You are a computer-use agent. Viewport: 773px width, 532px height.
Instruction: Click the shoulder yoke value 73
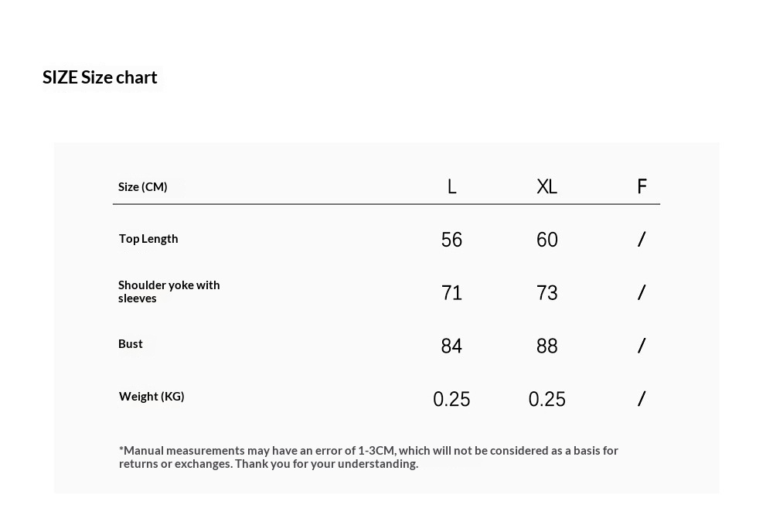[547, 293]
